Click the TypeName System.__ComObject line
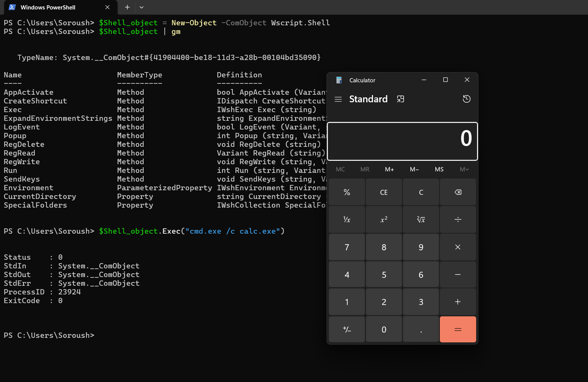The image size is (588, 382). coord(169,58)
